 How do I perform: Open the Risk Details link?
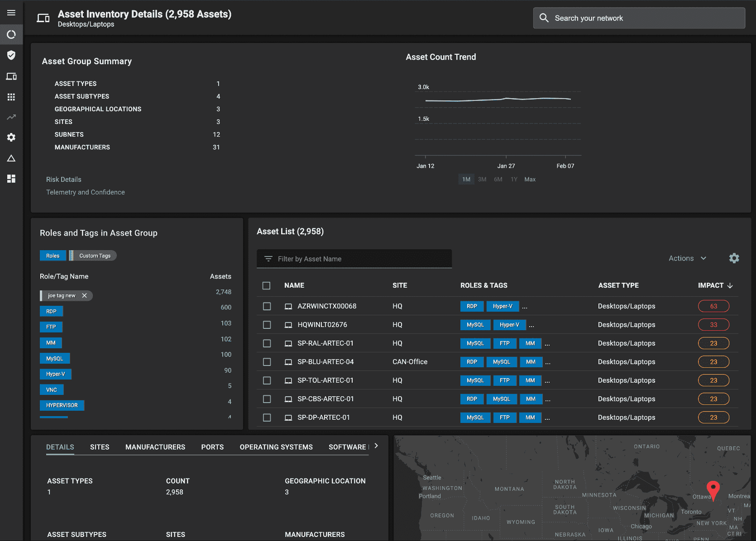[x=64, y=180]
